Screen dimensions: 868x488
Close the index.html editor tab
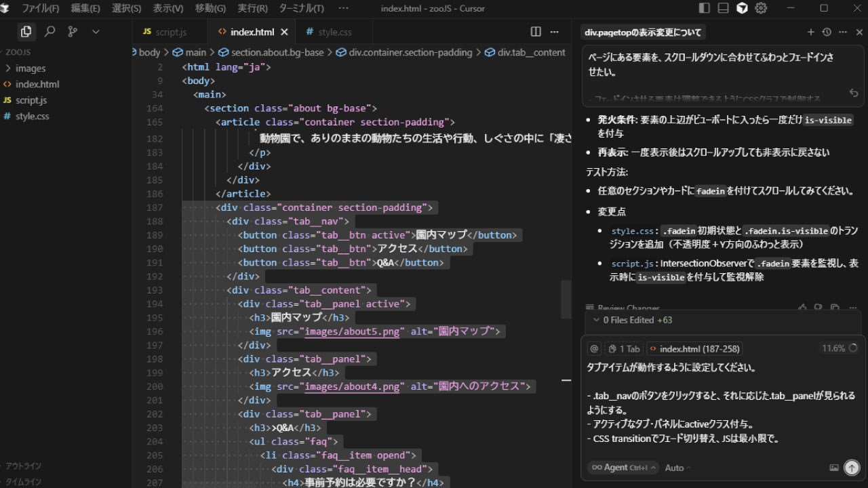click(284, 32)
